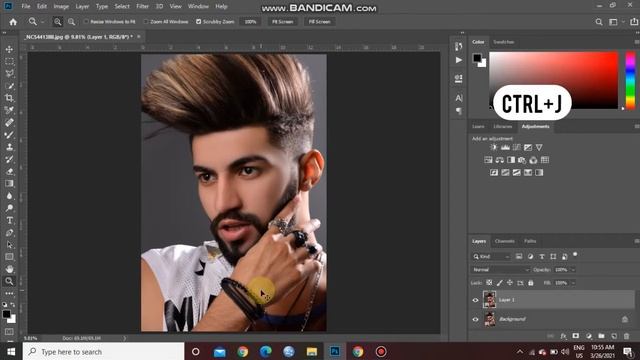The image size is (640, 360).
Task: Select the Zoom tool in the toolbar
Action: [x=9, y=281]
